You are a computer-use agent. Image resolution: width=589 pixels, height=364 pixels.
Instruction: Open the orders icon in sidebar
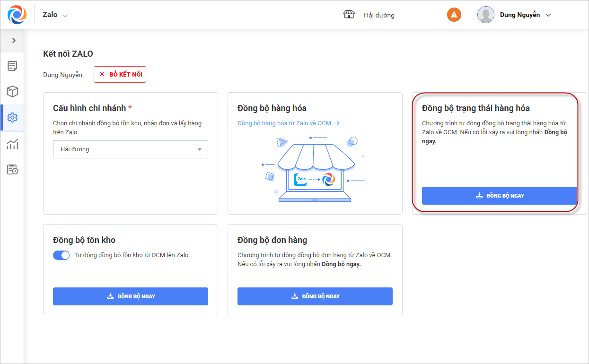point(12,66)
